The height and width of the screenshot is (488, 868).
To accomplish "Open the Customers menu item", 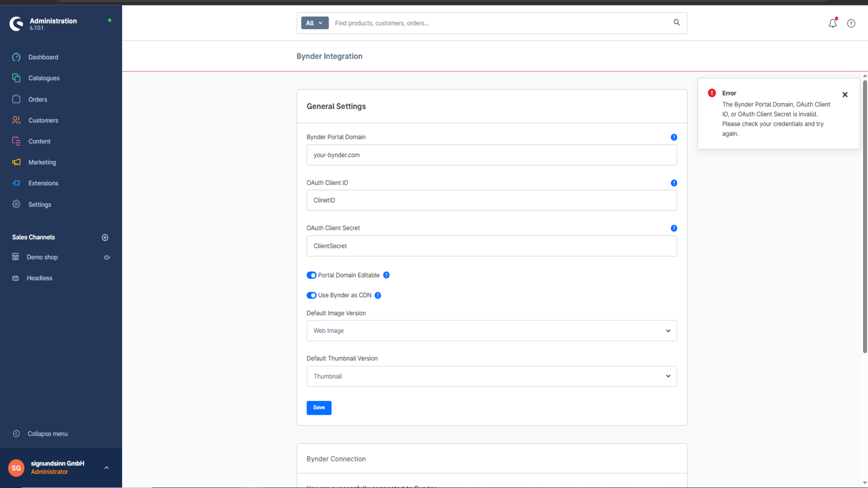I will [x=43, y=120].
